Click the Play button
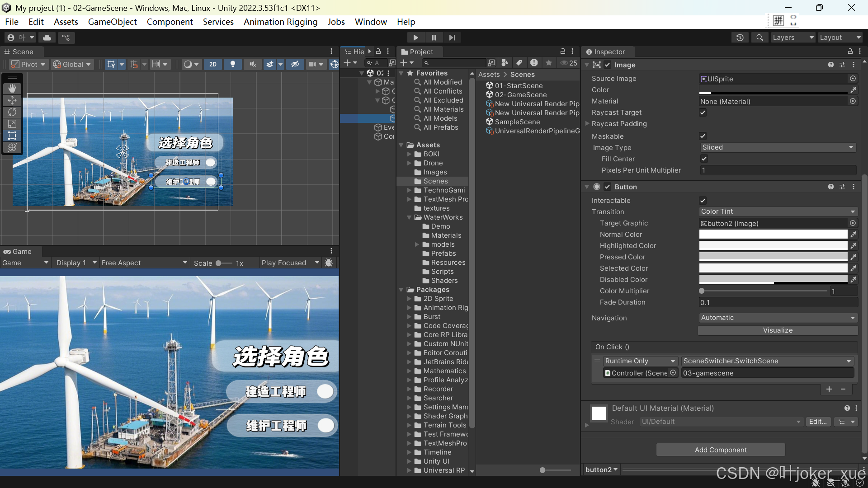The width and height of the screenshot is (868, 488). (415, 38)
